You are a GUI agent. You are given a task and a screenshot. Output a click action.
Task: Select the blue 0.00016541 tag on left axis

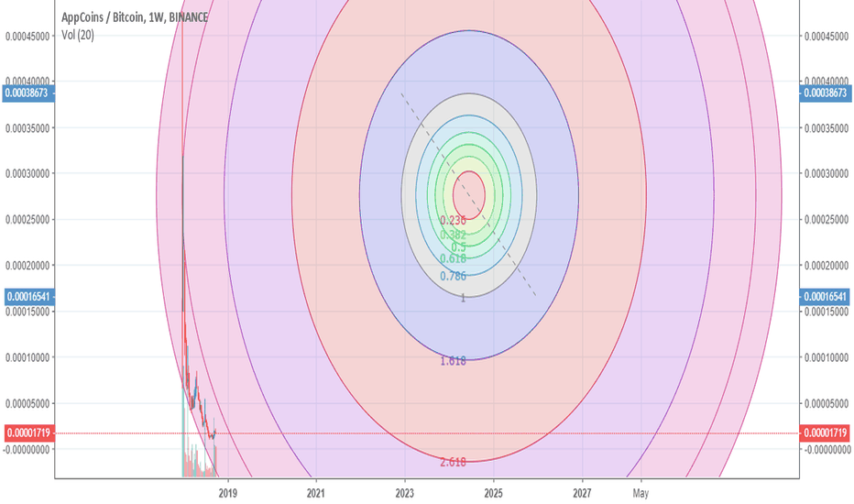coord(27,297)
